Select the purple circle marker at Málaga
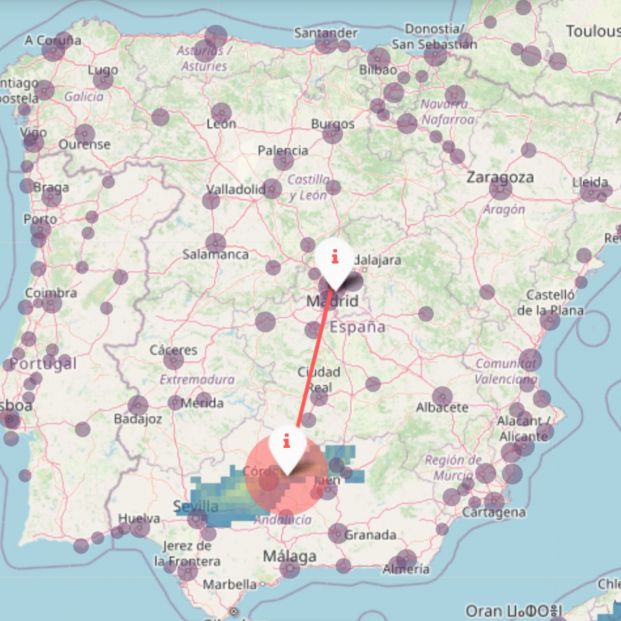 point(290,568)
